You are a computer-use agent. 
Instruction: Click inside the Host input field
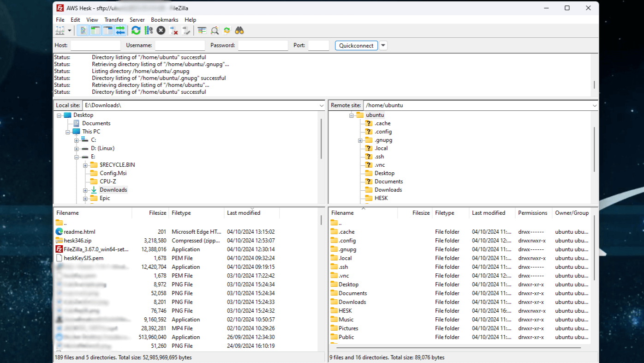(x=95, y=45)
